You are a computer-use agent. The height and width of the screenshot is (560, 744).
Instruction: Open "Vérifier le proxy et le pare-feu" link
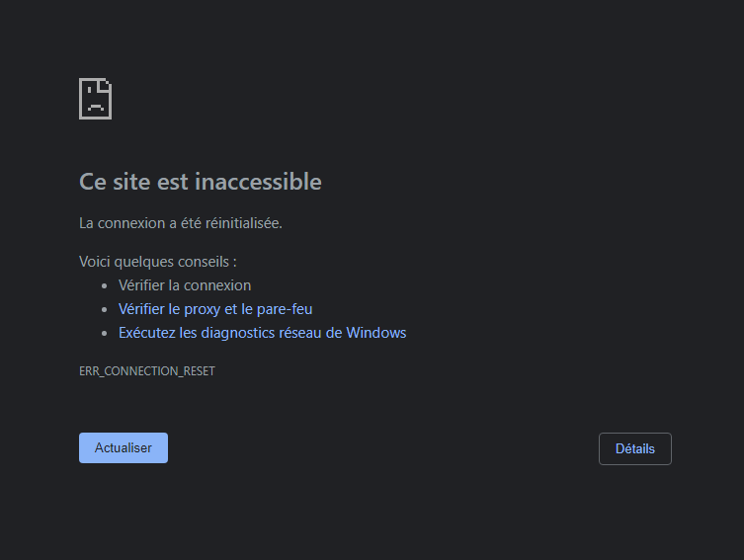tap(215, 309)
